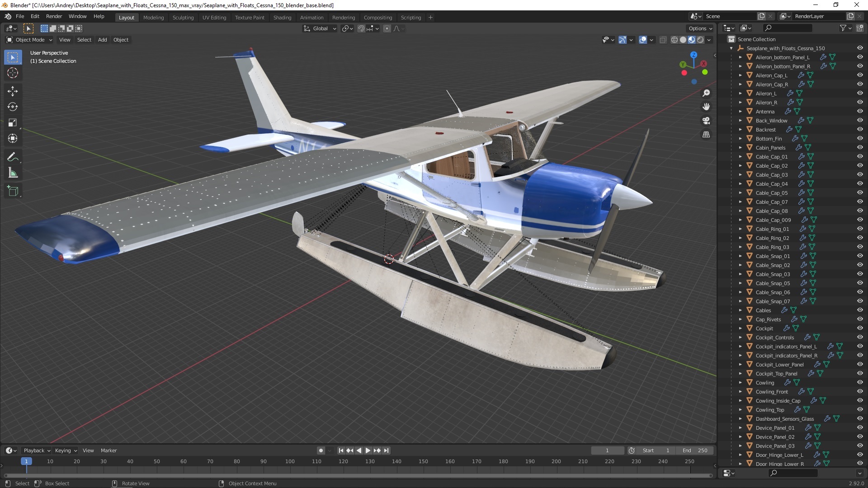Click the outliner filter funnel icon
The image size is (868, 488).
click(843, 28)
